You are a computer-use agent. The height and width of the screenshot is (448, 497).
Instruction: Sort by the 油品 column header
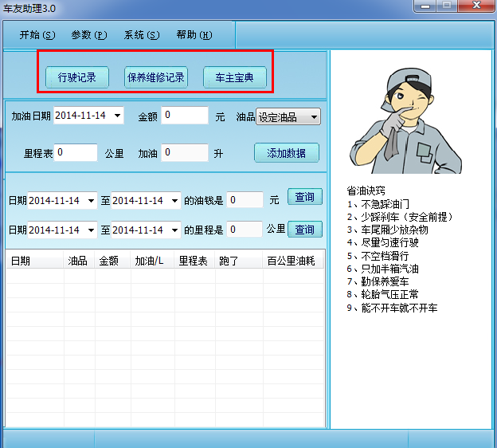pyautogui.click(x=79, y=261)
